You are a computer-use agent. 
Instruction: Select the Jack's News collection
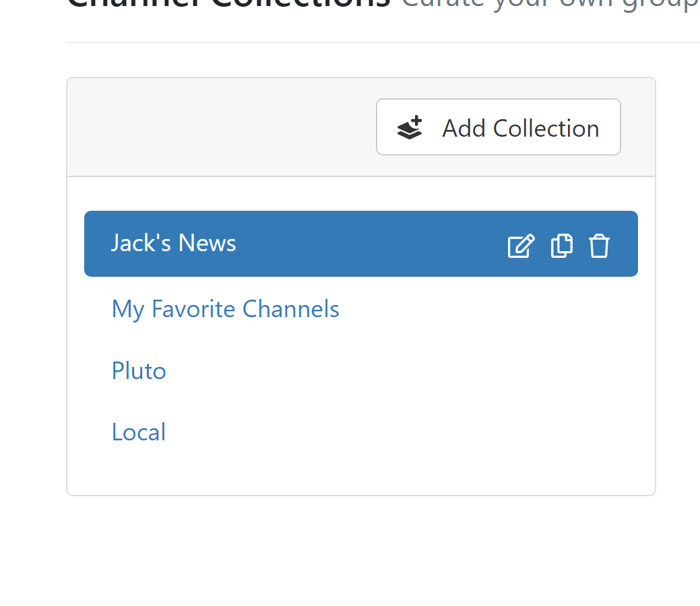tap(173, 243)
